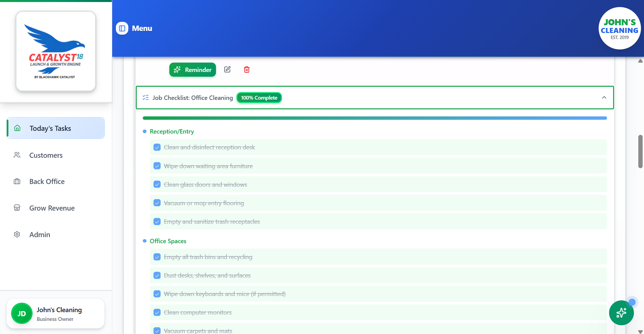Toggle the sidebar using the Menu panel icon
The image size is (644, 334).
pos(122,28)
